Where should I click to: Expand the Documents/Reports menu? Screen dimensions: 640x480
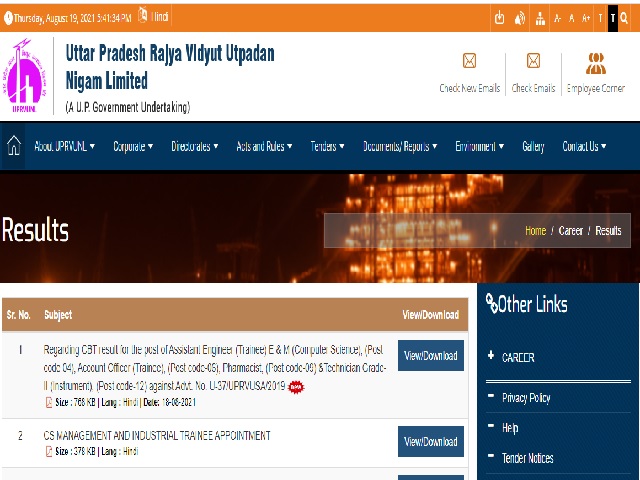pos(400,146)
